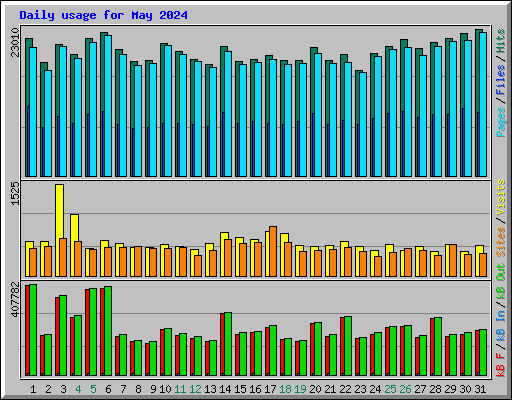Click day 10 on the x-axis

point(165,389)
